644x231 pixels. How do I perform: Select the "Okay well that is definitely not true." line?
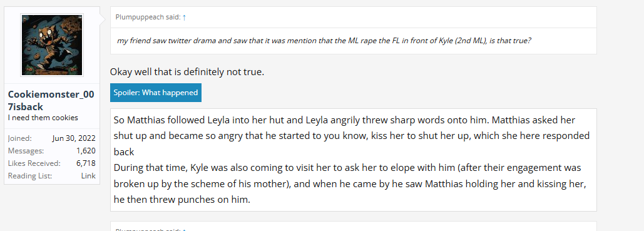pyautogui.click(x=187, y=72)
